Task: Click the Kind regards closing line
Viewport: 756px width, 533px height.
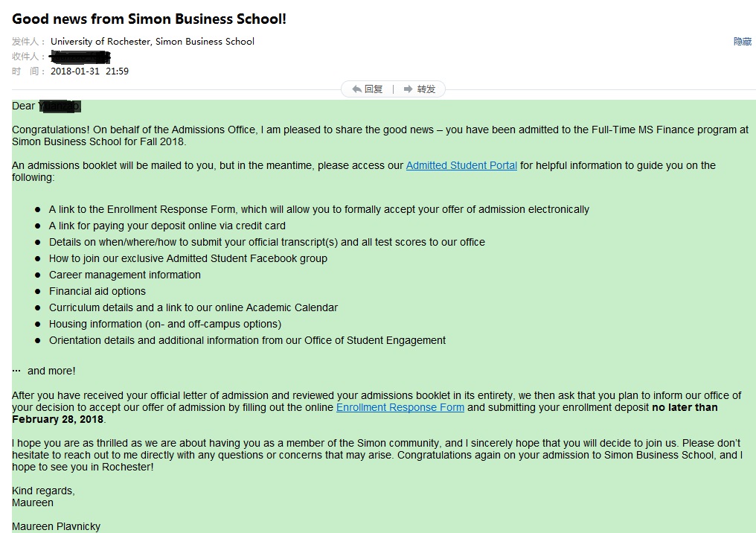Action: (43, 491)
